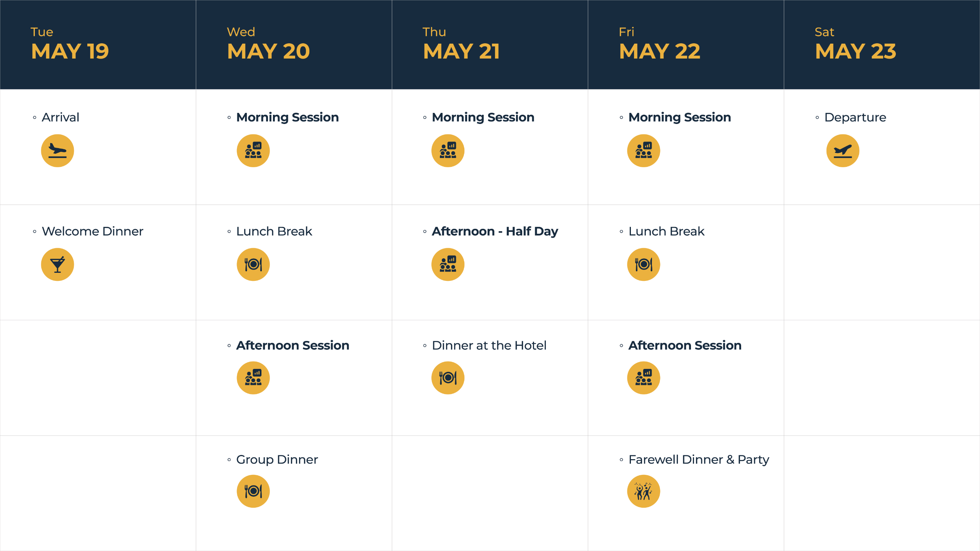The height and width of the screenshot is (551, 980).
Task: Select the Tue MAY 19 header
Action: tap(70, 44)
